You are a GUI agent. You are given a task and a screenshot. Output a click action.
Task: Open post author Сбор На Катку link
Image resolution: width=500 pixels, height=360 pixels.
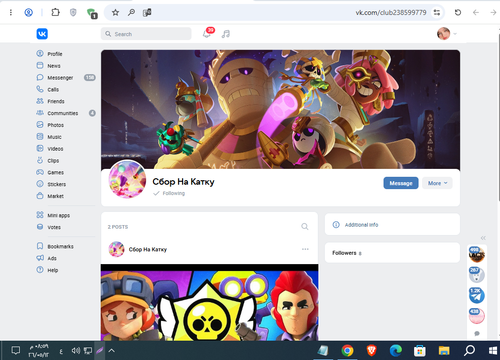[x=148, y=249]
